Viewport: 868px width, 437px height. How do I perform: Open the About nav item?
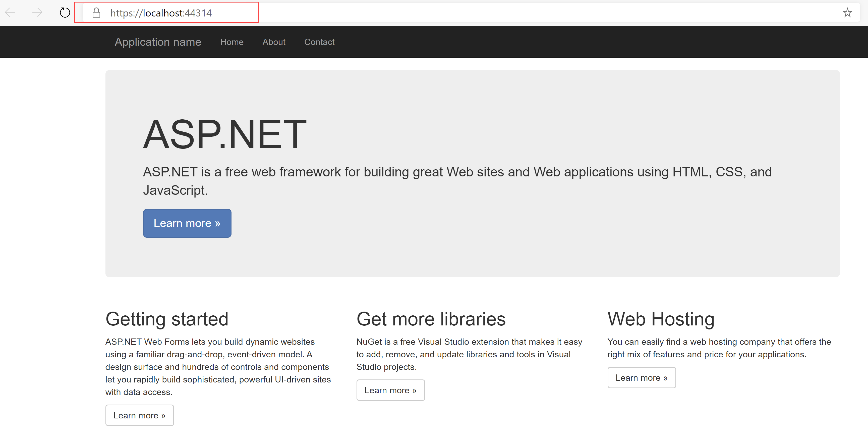click(x=274, y=42)
